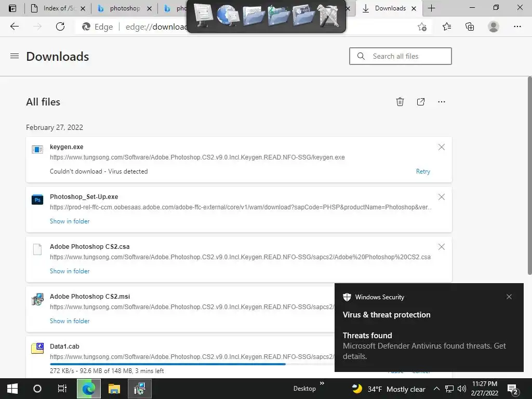Open Collections panel

470,26
